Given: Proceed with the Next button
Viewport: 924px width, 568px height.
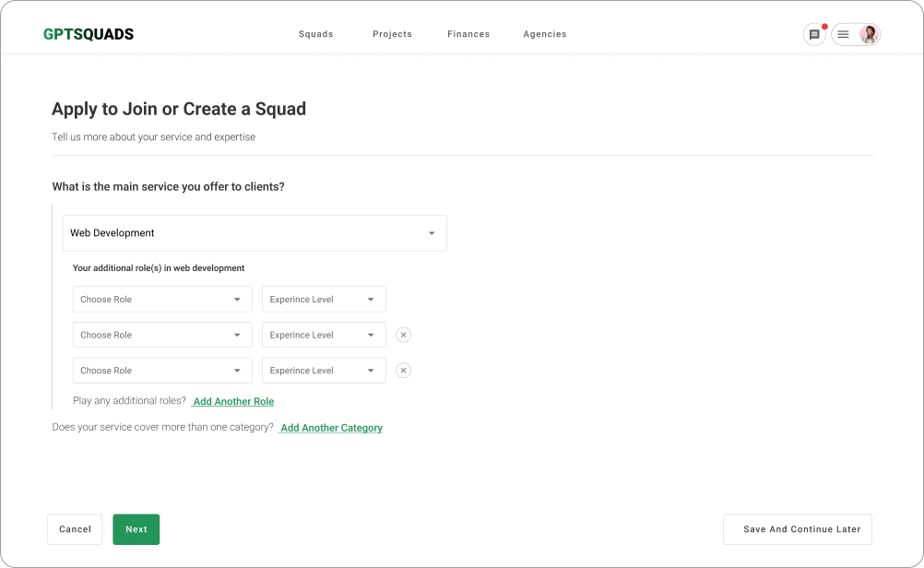Looking at the screenshot, I should click(x=136, y=529).
